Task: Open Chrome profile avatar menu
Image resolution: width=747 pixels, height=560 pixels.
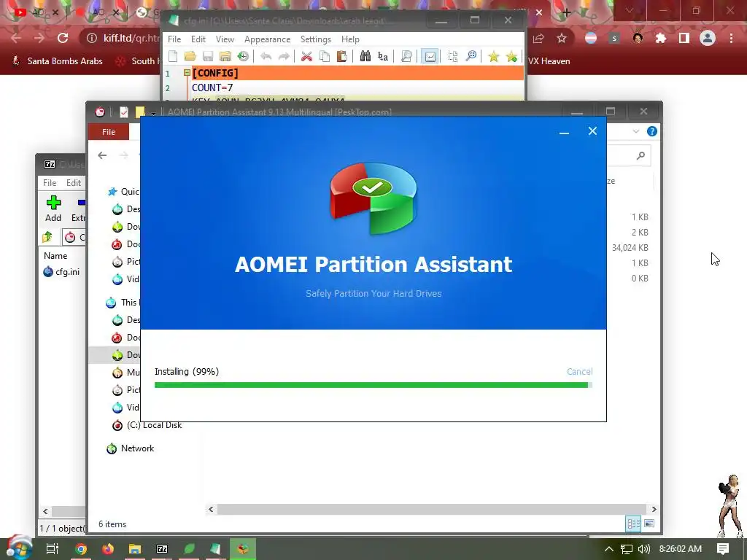Action: 708,38
